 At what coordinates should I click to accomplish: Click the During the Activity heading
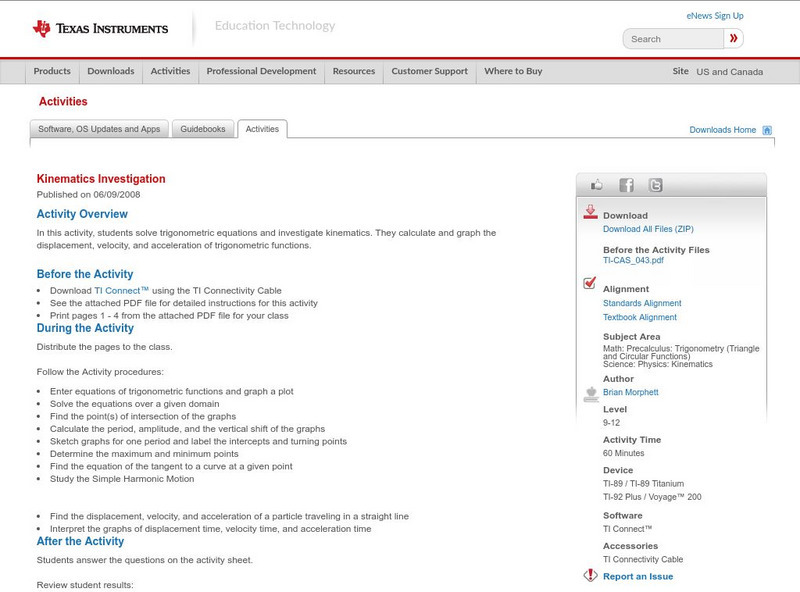coord(85,328)
